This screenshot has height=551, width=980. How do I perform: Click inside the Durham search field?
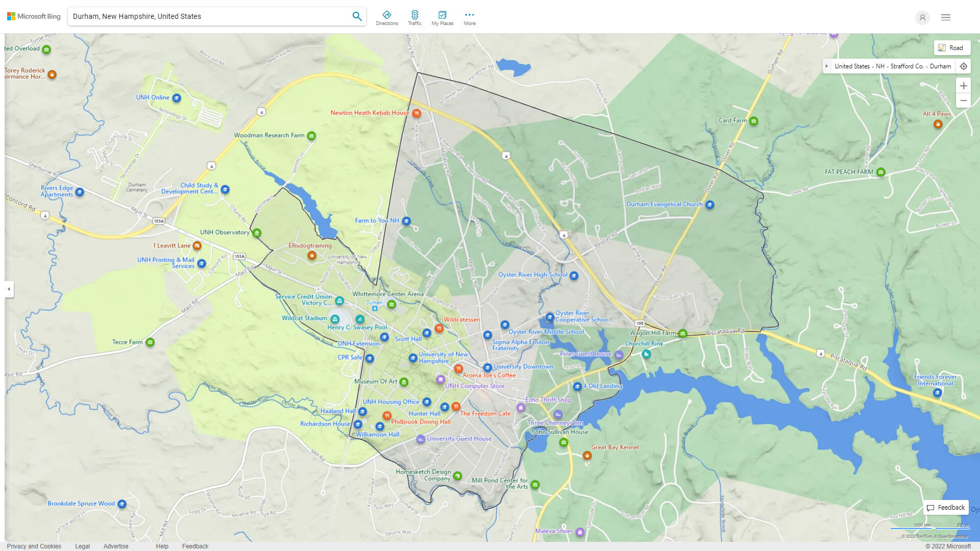[x=204, y=16]
